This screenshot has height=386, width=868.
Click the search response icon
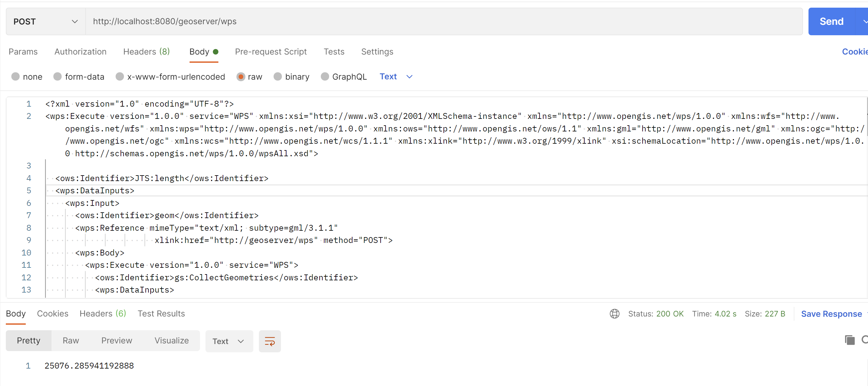pos(864,340)
